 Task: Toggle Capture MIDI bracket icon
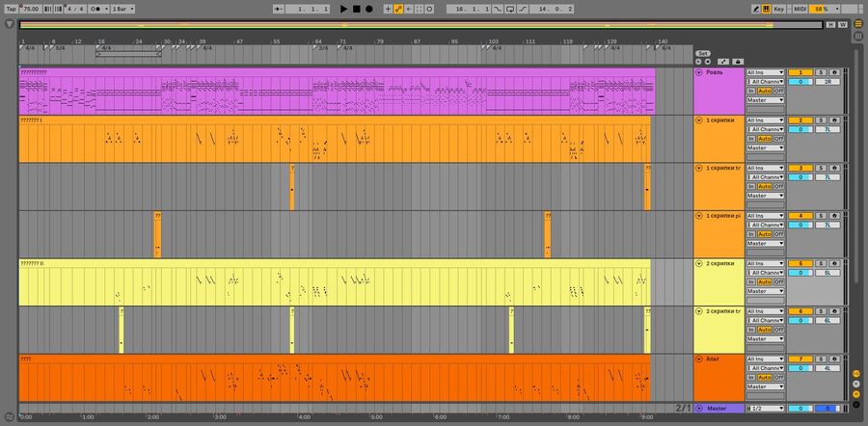420,9
